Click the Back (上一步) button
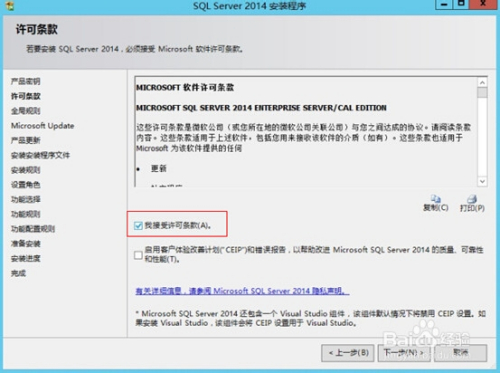 [x=348, y=353]
